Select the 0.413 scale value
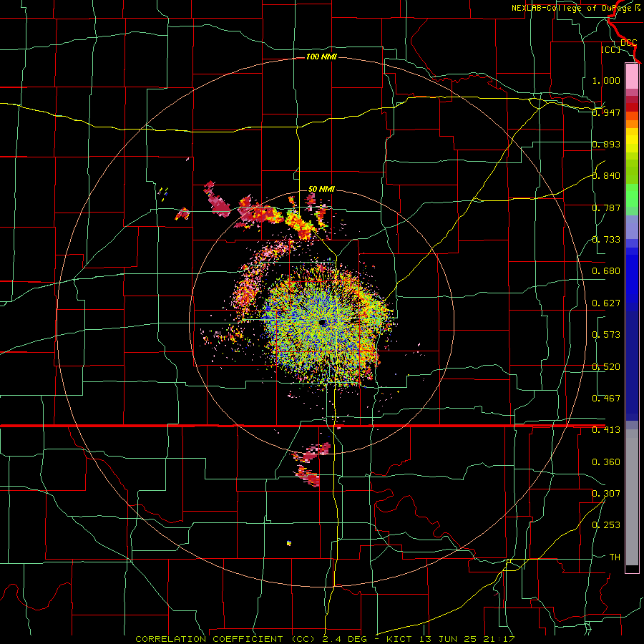Screen dimensions: 644x644 click(606, 430)
